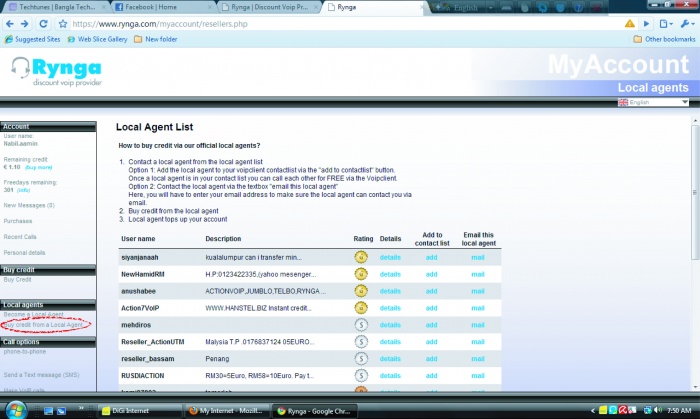Image resolution: width=700 pixels, height=419 pixels.
Task: Reload the Rynga page
Action: click(43, 24)
